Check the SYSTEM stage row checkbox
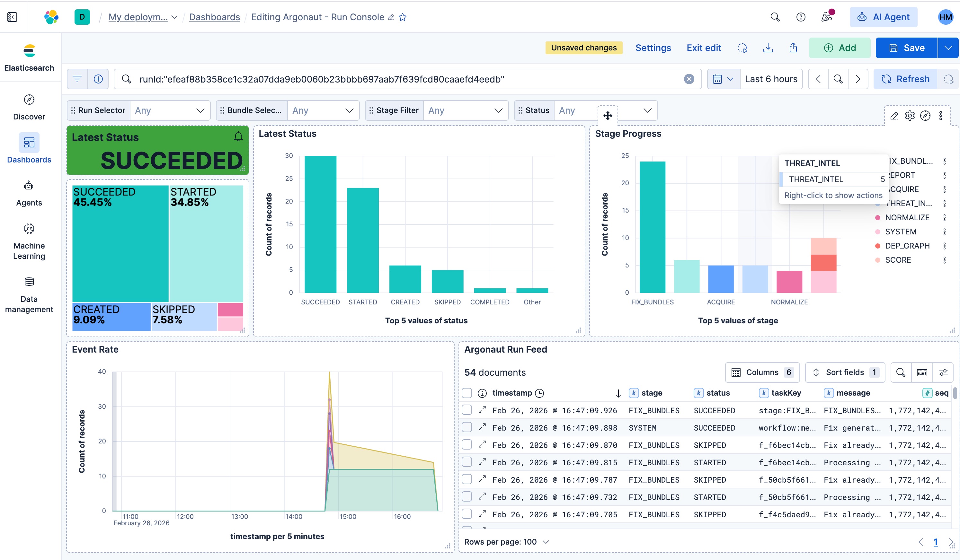Image resolution: width=960 pixels, height=560 pixels. tap(467, 427)
